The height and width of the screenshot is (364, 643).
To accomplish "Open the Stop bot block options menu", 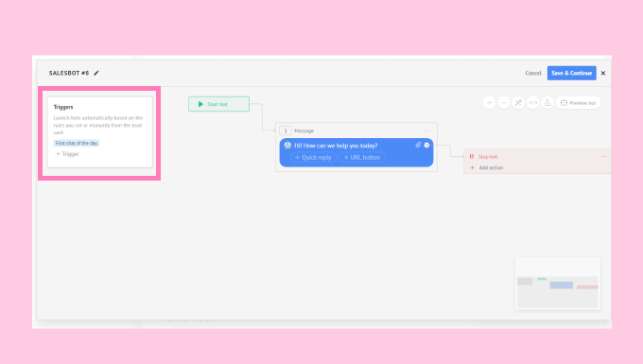I will tap(604, 157).
